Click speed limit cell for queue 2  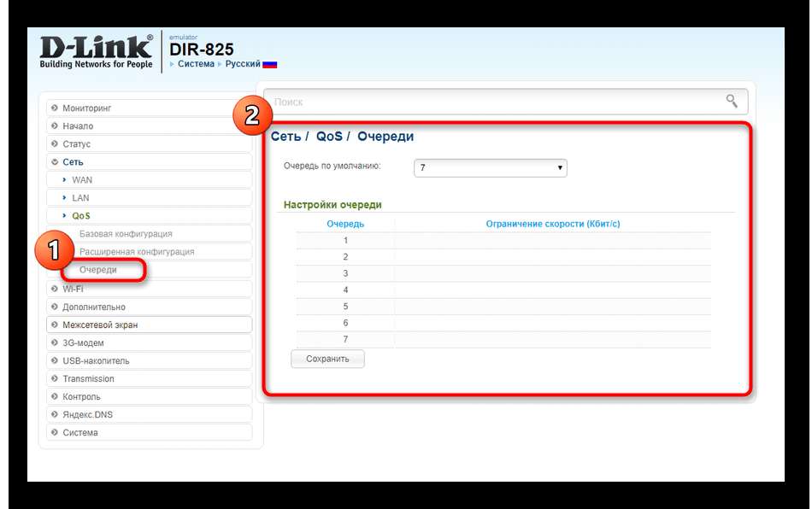click(552, 256)
